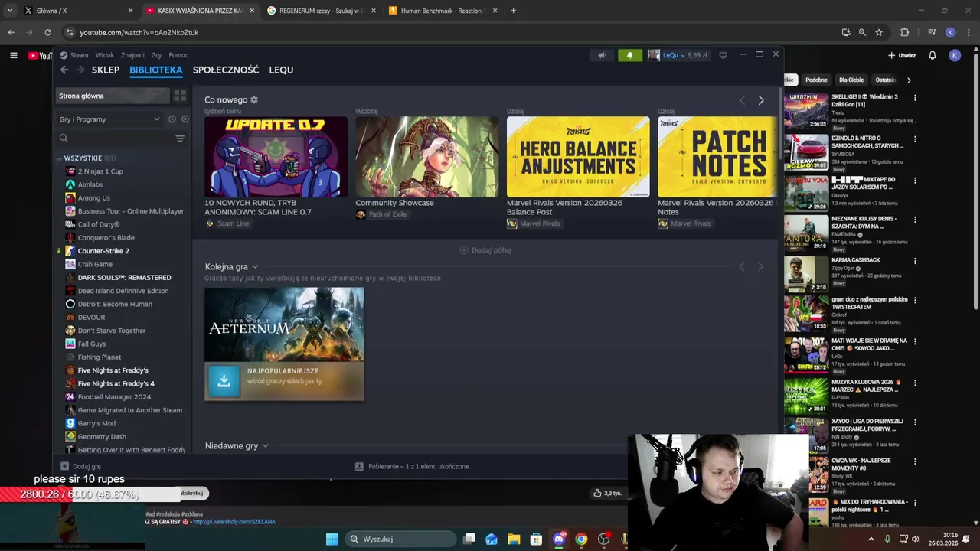Click the Steam library search field
The height and width of the screenshot is (551, 980).
pyautogui.click(x=115, y=139)
